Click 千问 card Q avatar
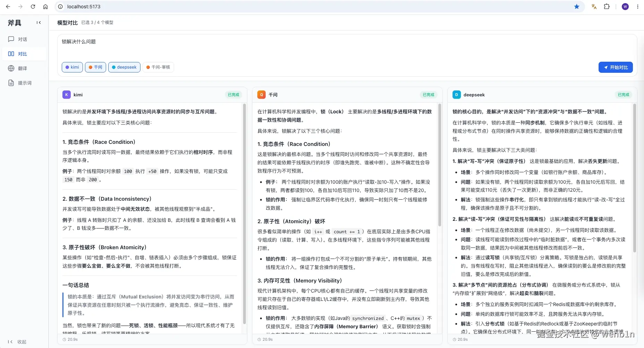 pyautogui.click(x=261, y=95)
